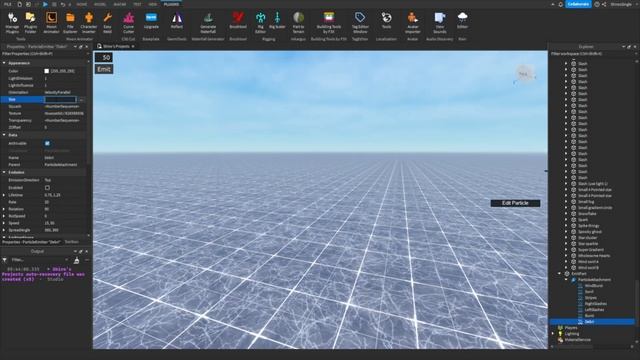This screenshot has height=360, width=640.
Task: Click the emit count field showing 50
Action: (x=104, y=58)
